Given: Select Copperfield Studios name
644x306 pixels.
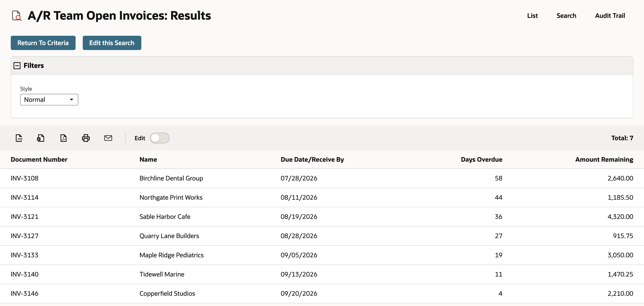Looking at the screenshot, I should (167, 293).
